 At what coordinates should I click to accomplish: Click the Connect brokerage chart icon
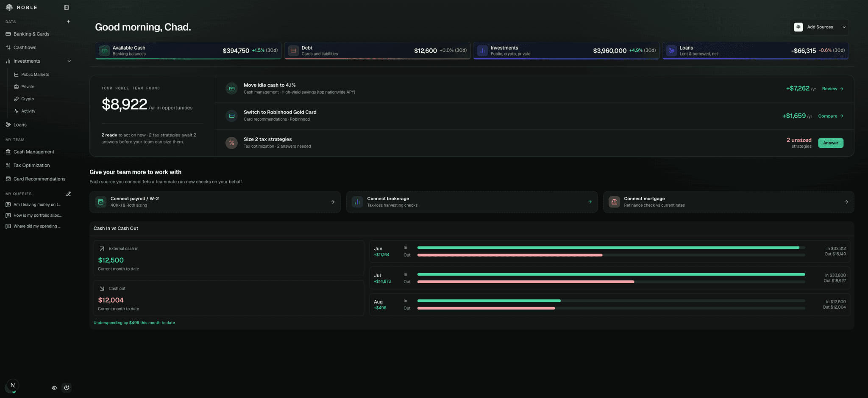(357, 202)
